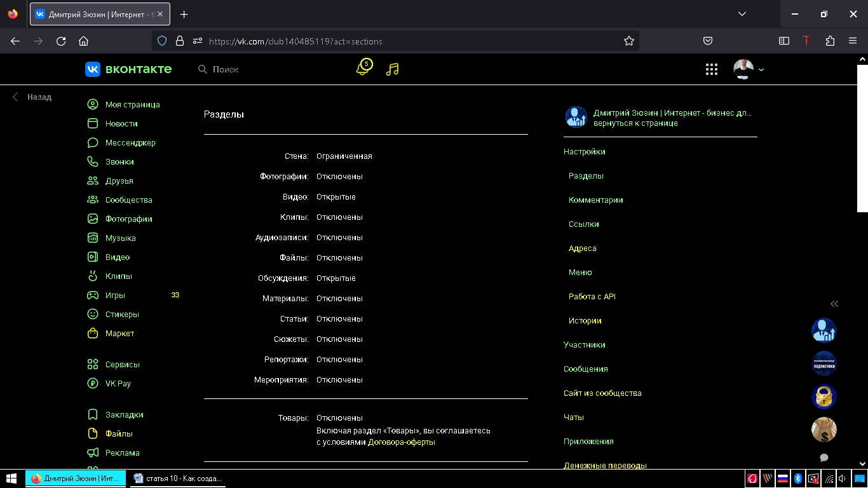868x488 pixels.
Task: Open Файлы sidebar icon
Action: 93,433
